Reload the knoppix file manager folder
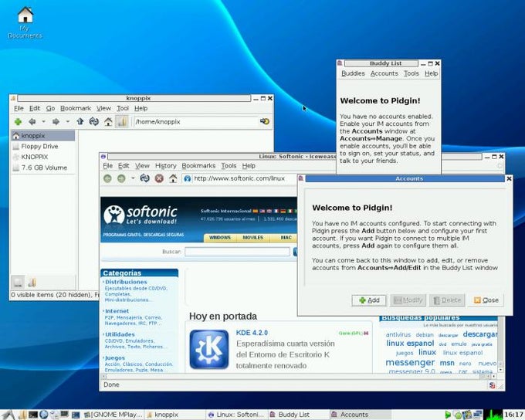This screenshot has width=525, height=420. (x=93, y=121)
